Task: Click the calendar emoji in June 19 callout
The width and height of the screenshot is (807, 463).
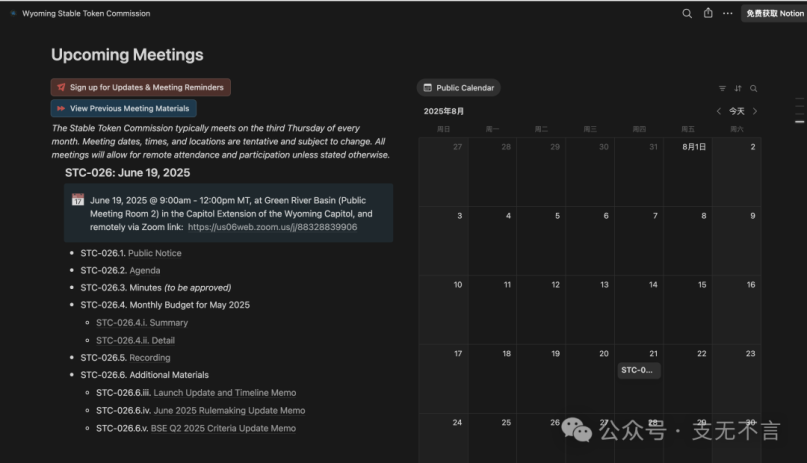Action: coord(77,200)
